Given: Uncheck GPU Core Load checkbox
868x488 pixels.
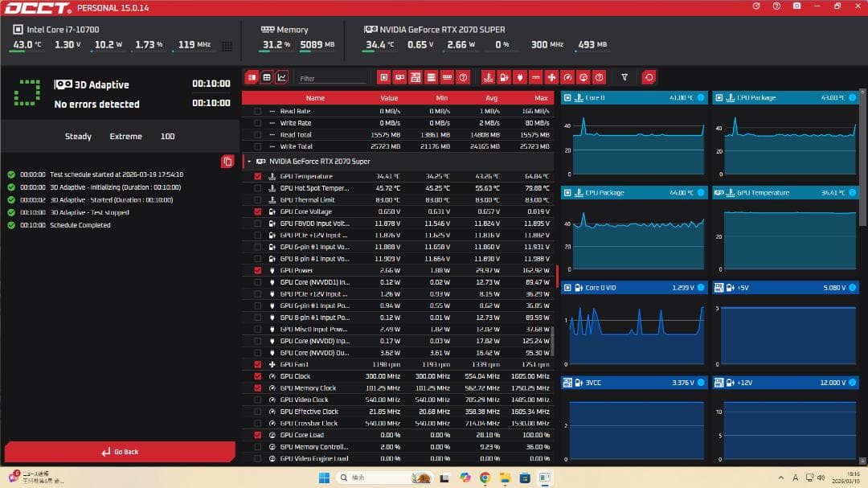Looking at the screenshot, I should (257, 435).
